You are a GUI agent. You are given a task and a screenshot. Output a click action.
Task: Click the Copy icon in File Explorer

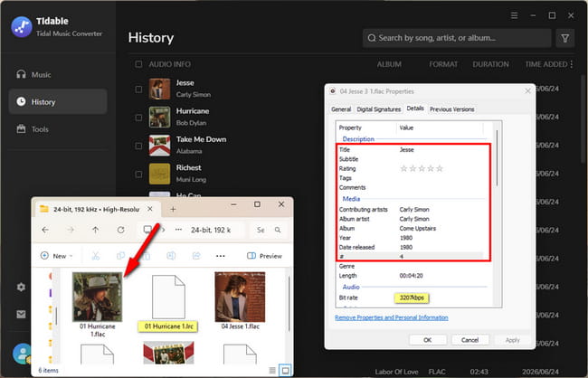(120, 256)
